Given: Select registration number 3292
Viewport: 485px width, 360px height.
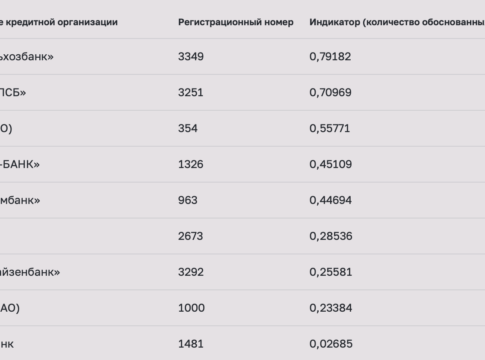Looking at the screenshot, I should 191,272.
